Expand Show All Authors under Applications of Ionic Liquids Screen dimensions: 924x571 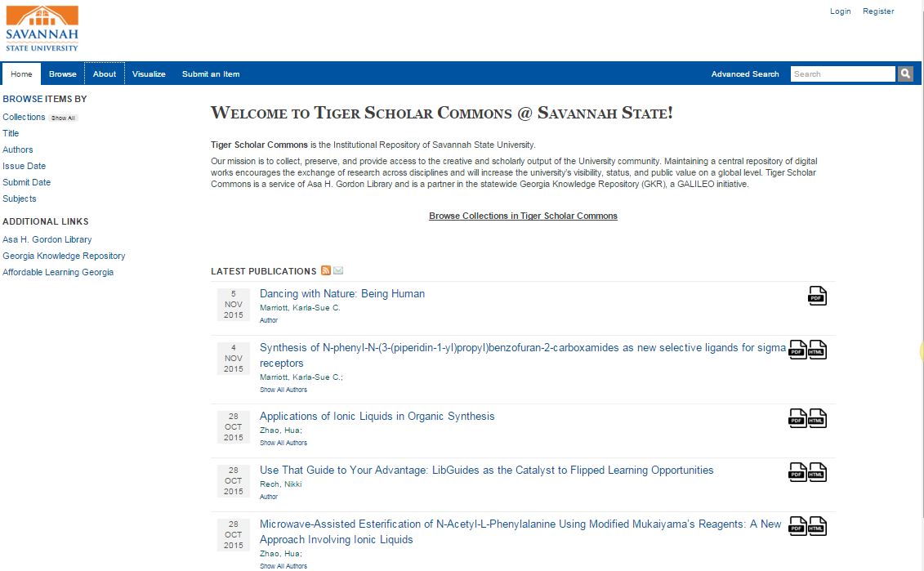(x=283, y=443)
